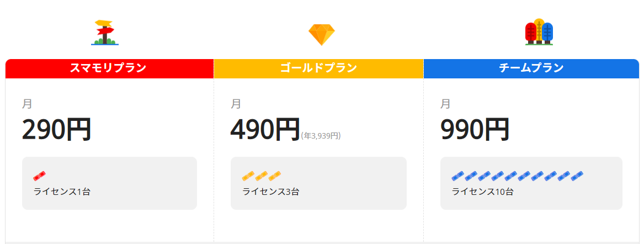The height and width of the screenshot is (244, 644).
Task: Click the 990円 monthly price
Action: tap(475, 131)
